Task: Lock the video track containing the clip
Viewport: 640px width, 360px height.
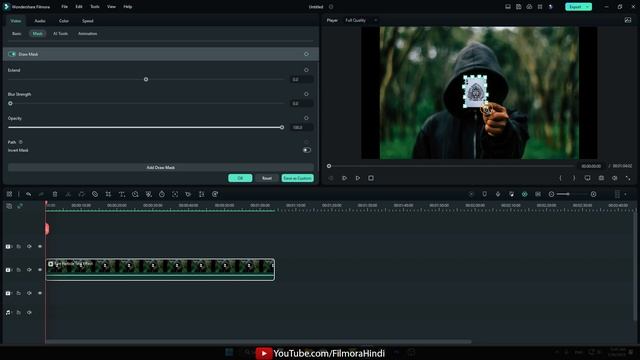Action: (x=18, y=270)
